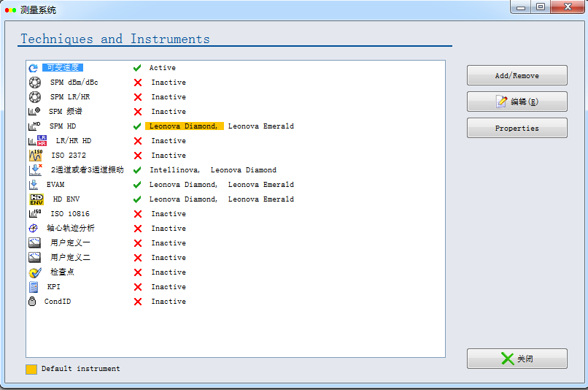
Task: Select the HD ENV icon
Action: [36, 199]
